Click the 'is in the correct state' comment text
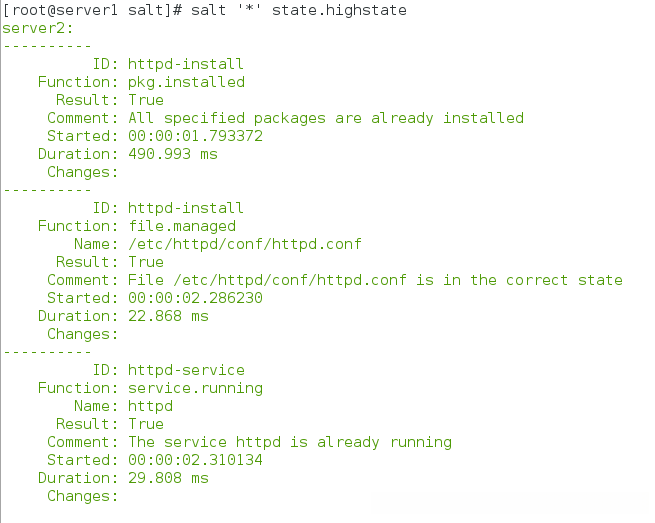Image resolution: width=655 pixels, height=523 pixels. 520,280
